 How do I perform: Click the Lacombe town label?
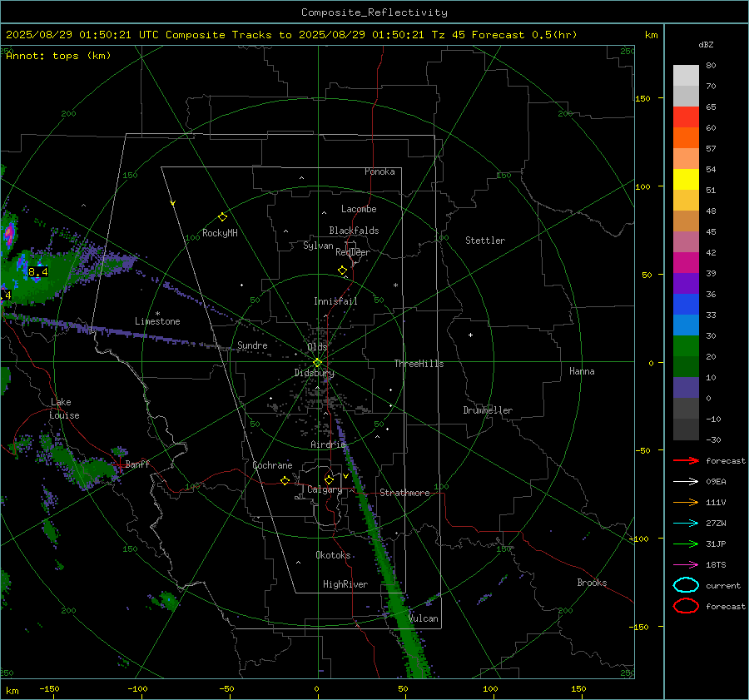click(359, 209)
